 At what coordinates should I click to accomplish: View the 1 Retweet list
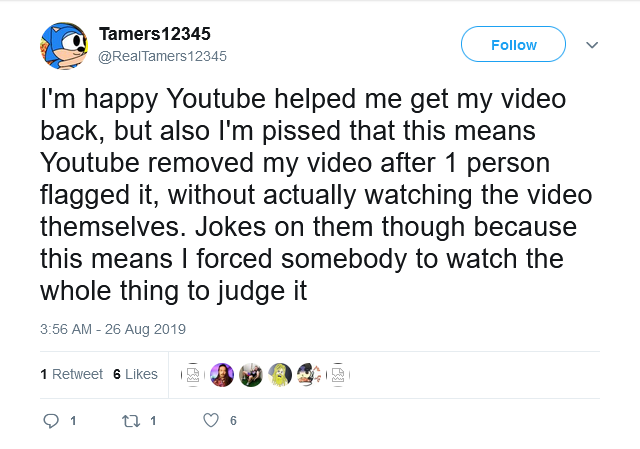tap(71, 374)
